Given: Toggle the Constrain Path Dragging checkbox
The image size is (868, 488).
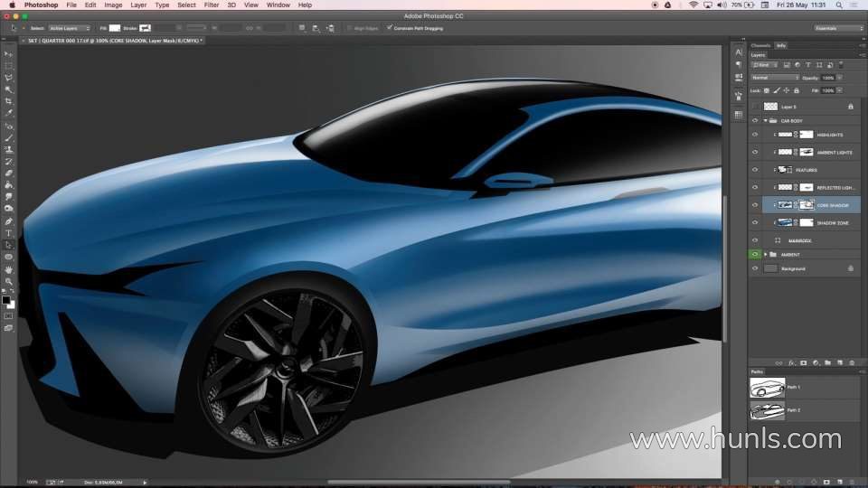Looking at the screenshot, I should (x=389, y=28).
